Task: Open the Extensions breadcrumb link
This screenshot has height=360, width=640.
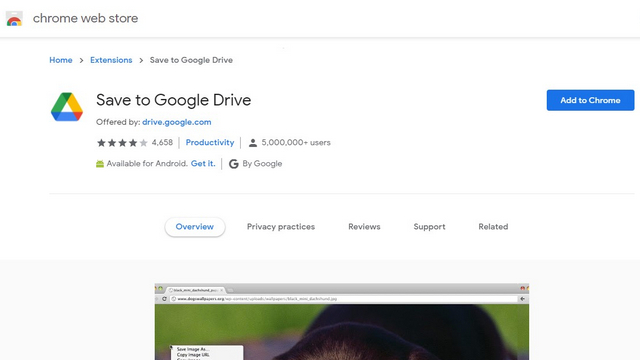Action: click(111, 60)
